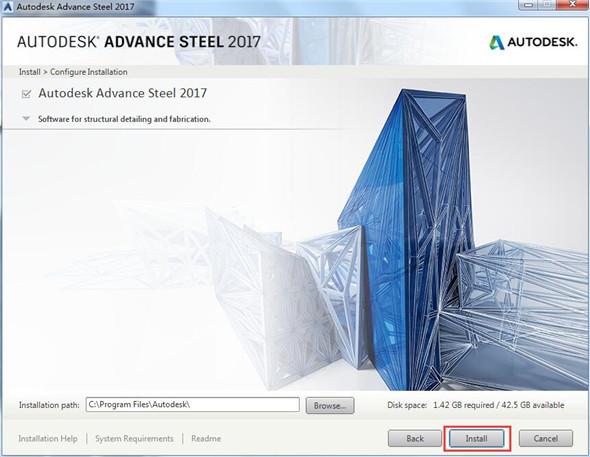This screenshot has width=590, height=457.
Task: Click the 'Install' breadcrumb item
Action: coord(30,72)
